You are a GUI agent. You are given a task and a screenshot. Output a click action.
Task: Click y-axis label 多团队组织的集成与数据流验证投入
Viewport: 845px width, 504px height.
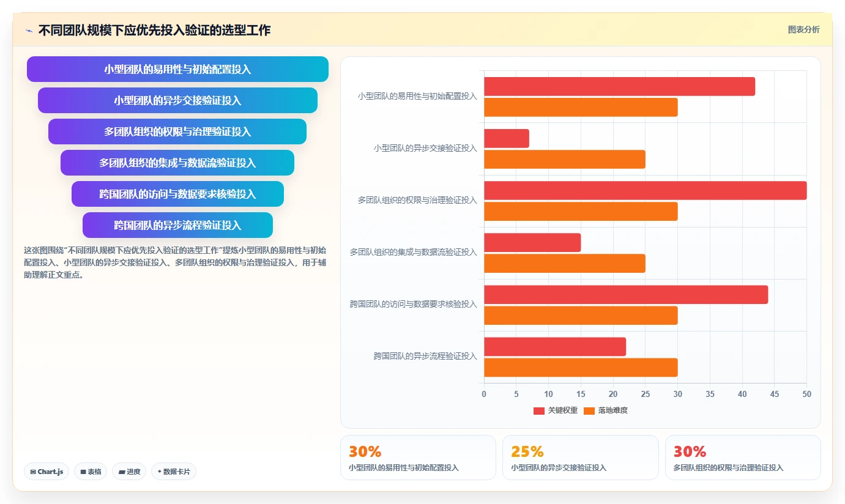click(x=414, y=253)
